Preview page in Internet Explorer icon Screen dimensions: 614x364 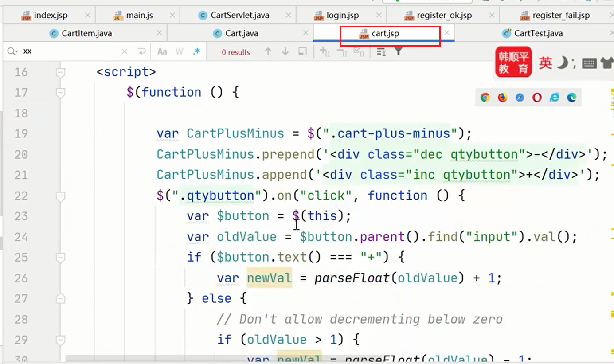tap(554, 98)
